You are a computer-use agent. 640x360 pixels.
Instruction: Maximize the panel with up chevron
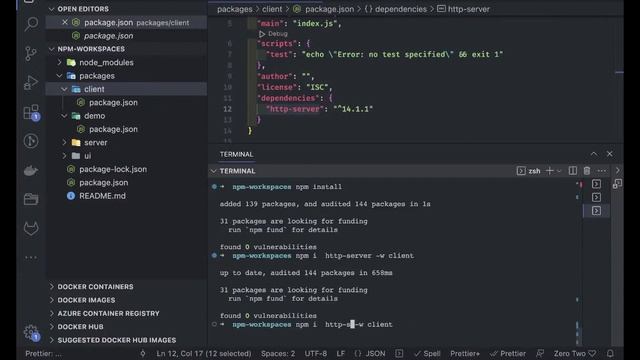point(594,154)
